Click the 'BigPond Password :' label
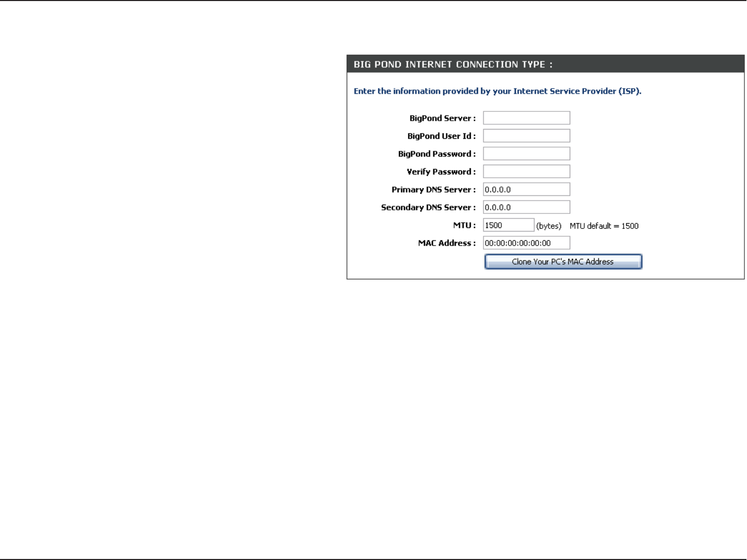747x560 pixels. tap(437, 154)
